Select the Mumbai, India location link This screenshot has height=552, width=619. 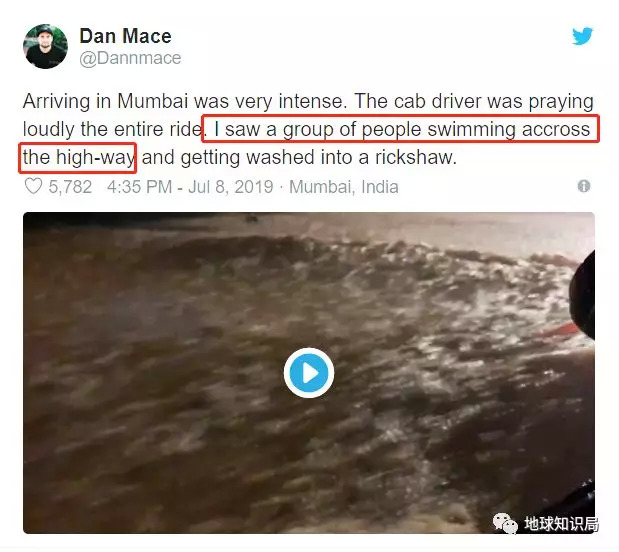tap(343, 186)
